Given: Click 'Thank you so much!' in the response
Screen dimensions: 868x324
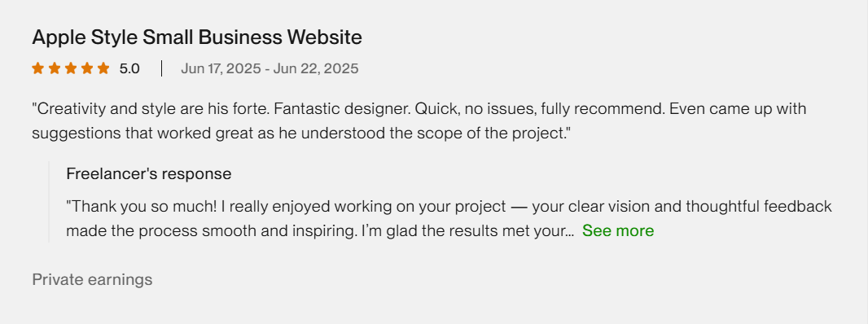Looking at the screenshot, I should pyautogui.click(x=142, y=207).
